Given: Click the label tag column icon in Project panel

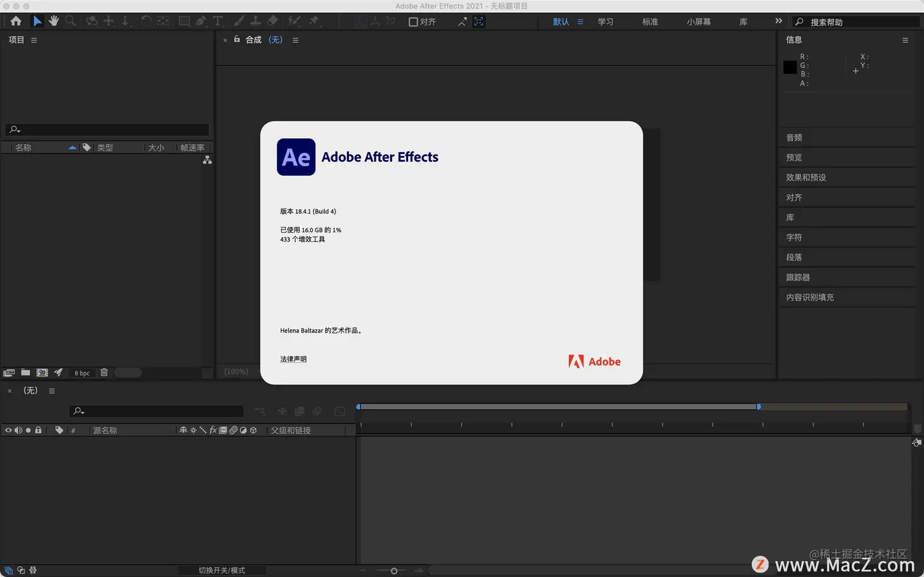Looking at the screenshot, I should 87,147.
